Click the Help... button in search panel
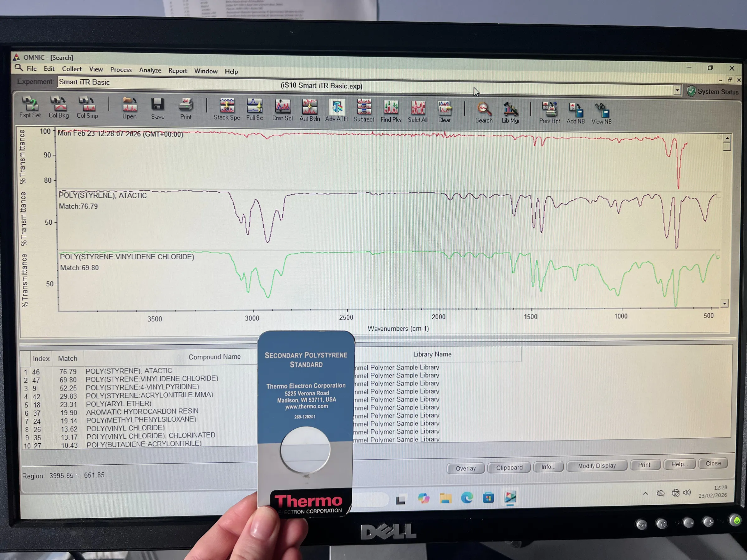 pyautogui.click(x=679, y=464)
